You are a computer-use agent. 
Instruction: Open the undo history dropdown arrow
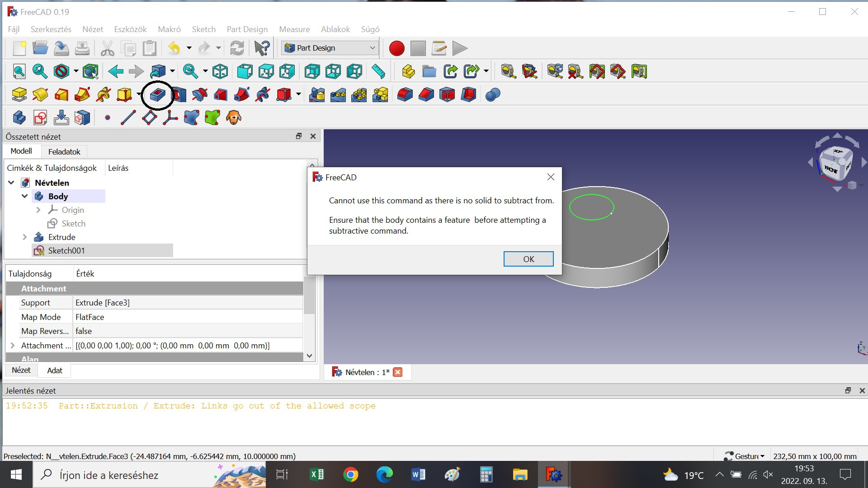click(x=189, y=48)
